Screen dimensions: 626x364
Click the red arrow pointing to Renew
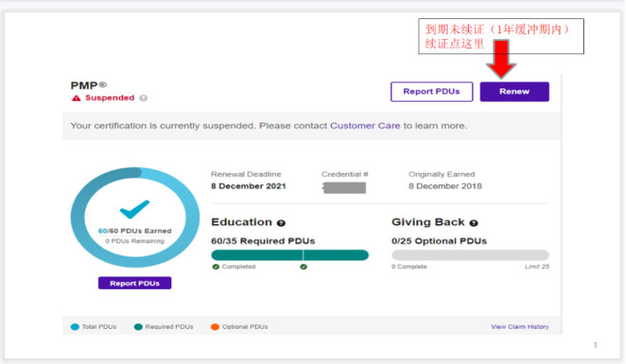pyautogui.click(x=500, y=59)
